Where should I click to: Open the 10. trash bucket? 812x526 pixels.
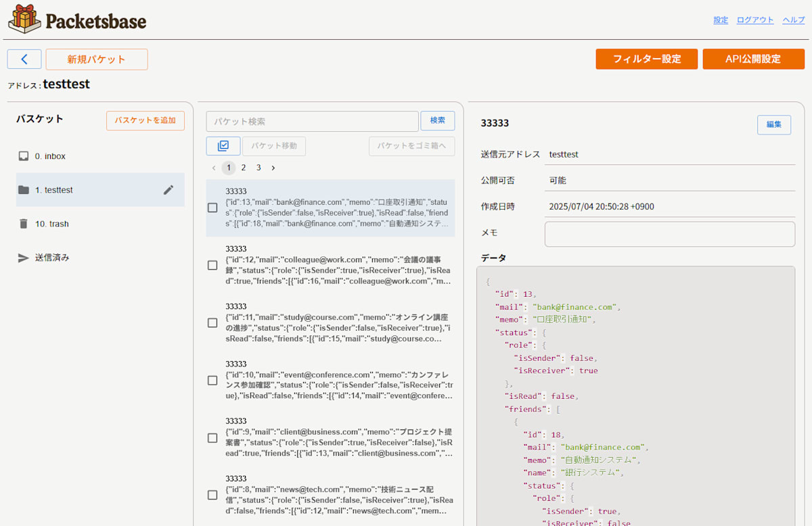tap(100, 224)
